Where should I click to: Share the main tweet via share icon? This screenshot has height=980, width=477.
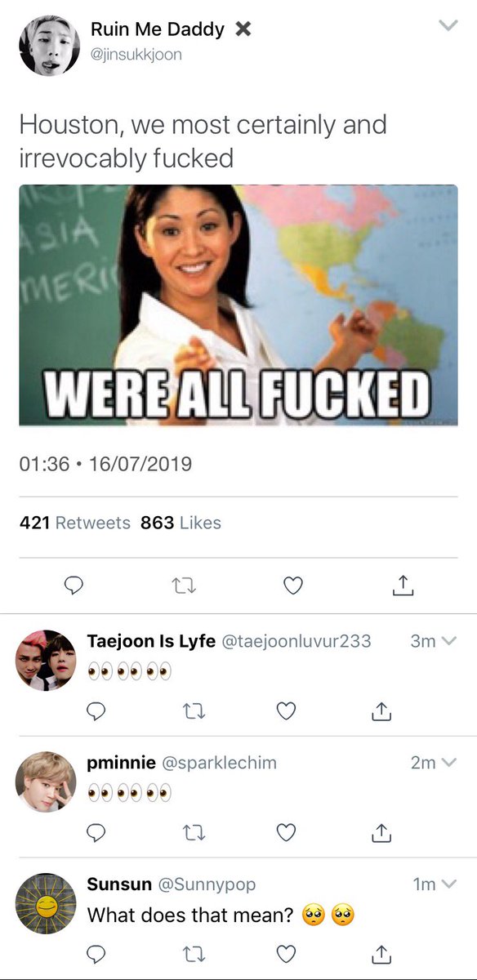tap(403, 585)
